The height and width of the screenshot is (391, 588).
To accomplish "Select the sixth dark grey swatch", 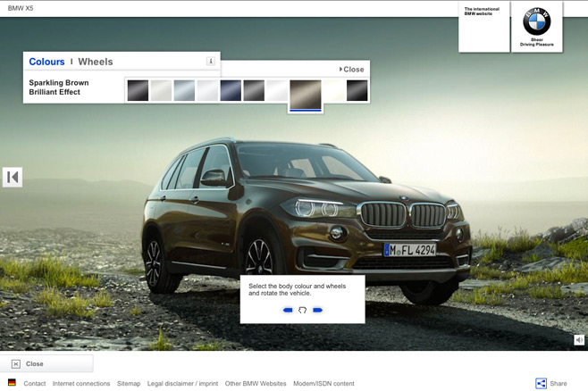I will 254,90.
